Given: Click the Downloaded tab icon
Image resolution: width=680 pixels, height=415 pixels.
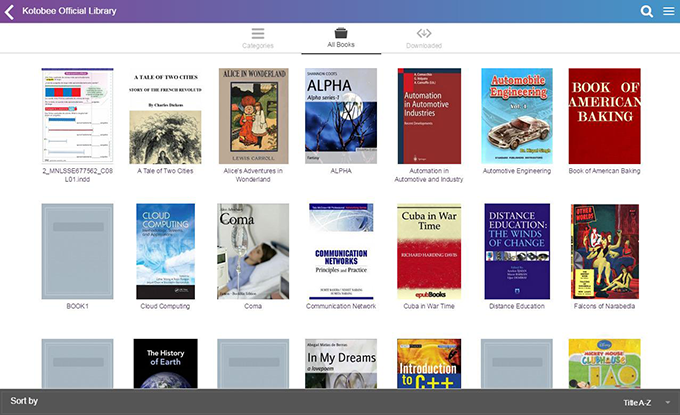Looking at the screenshot, I should coord(424,33).
